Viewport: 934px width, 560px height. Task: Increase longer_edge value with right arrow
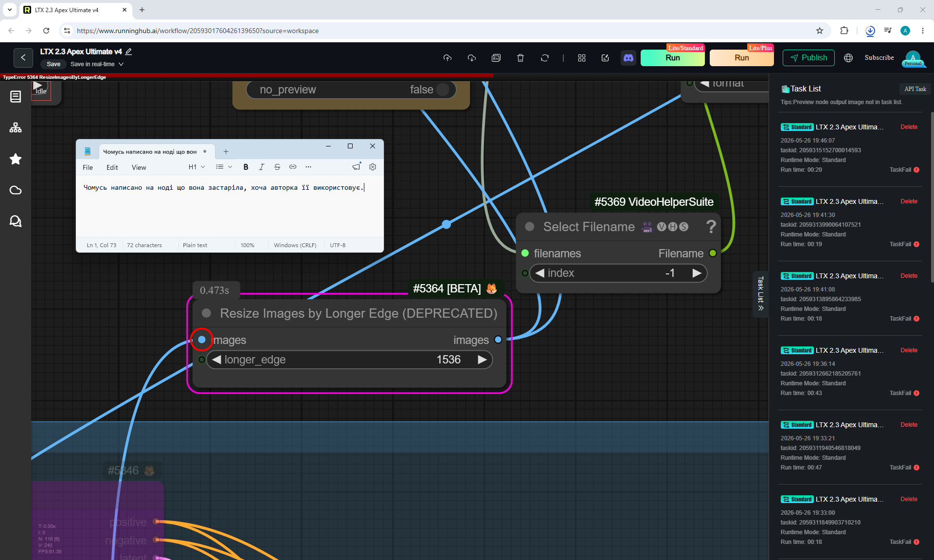482,360
